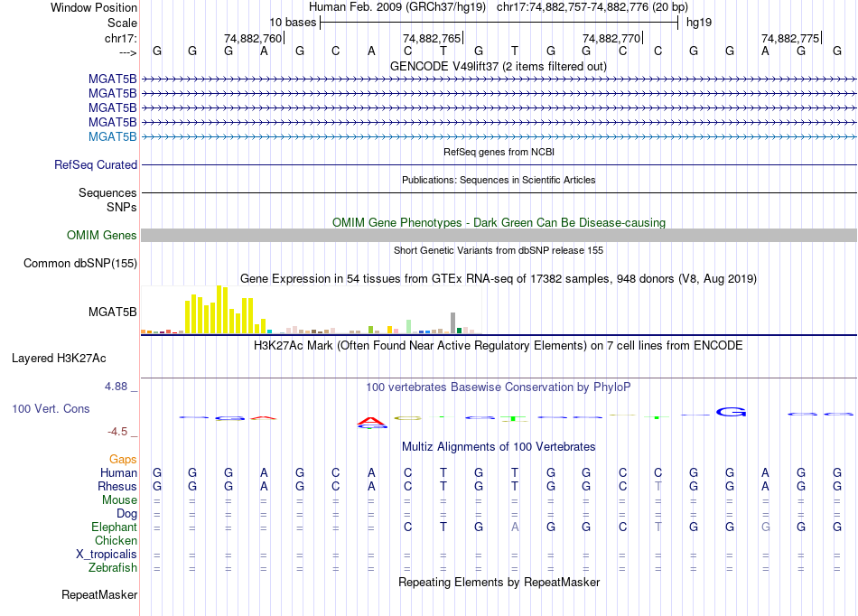Select the Dog alignment row label
This screenshot has width=858, height=616.
point(126,514)
